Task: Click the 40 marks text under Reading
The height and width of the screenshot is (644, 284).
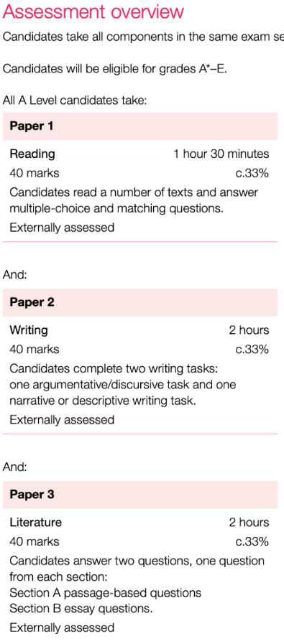Action: click(35, 173)
